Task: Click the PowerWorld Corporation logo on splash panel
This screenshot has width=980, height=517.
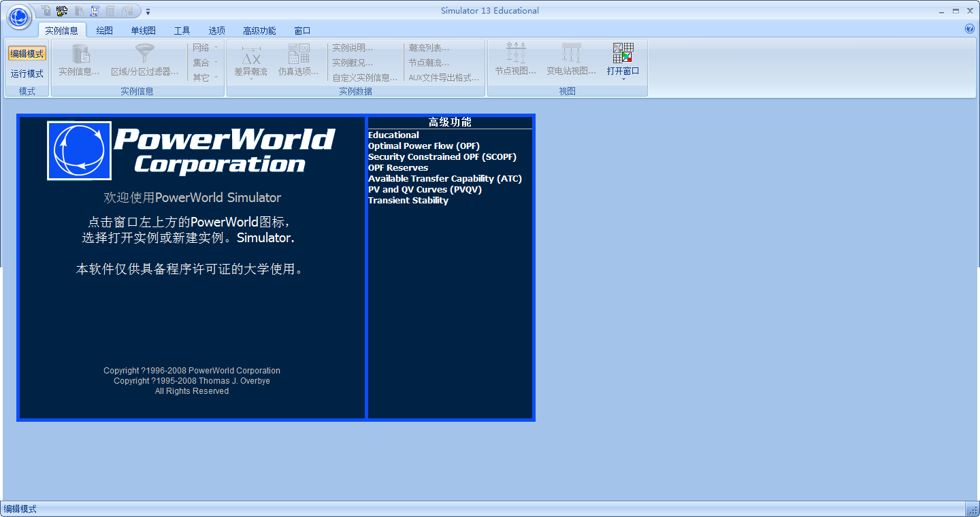Action: [x=191, y=151]
